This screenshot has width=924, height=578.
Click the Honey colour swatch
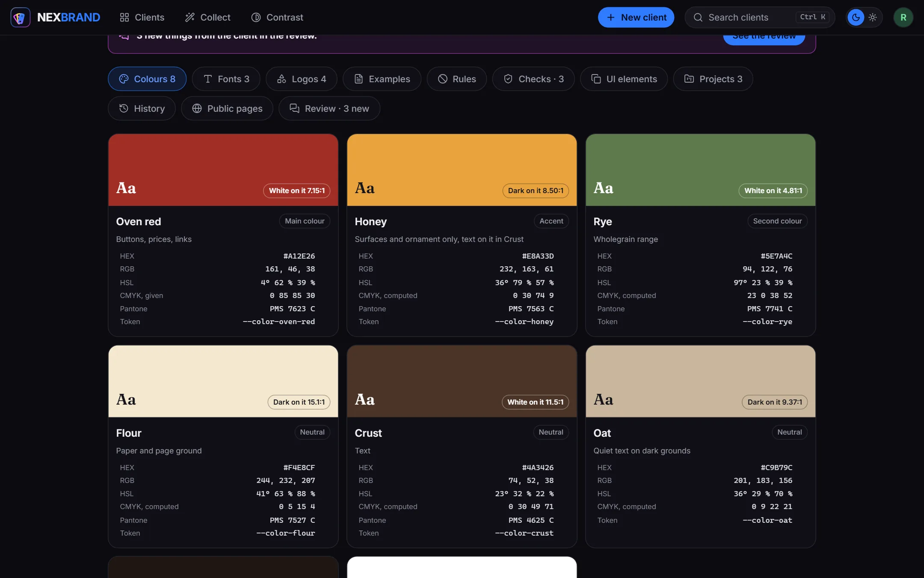[462, 170]
